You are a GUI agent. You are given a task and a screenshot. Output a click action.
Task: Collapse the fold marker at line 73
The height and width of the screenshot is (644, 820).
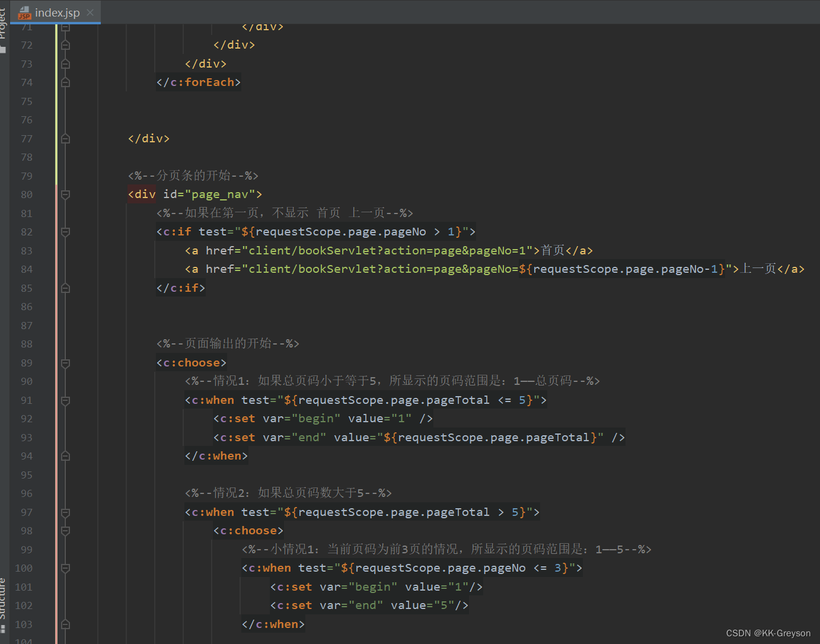(x=66, y=64)
